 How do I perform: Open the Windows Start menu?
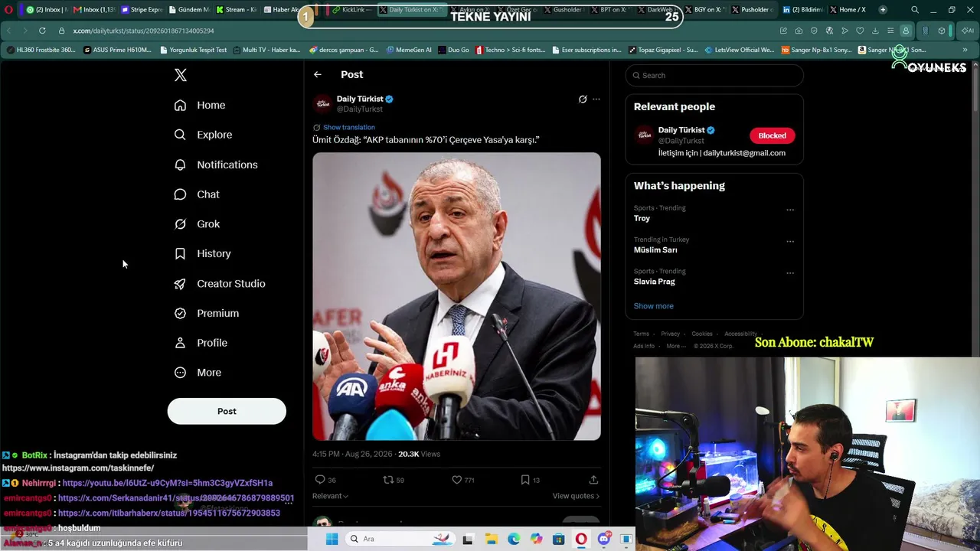point(332,539)
